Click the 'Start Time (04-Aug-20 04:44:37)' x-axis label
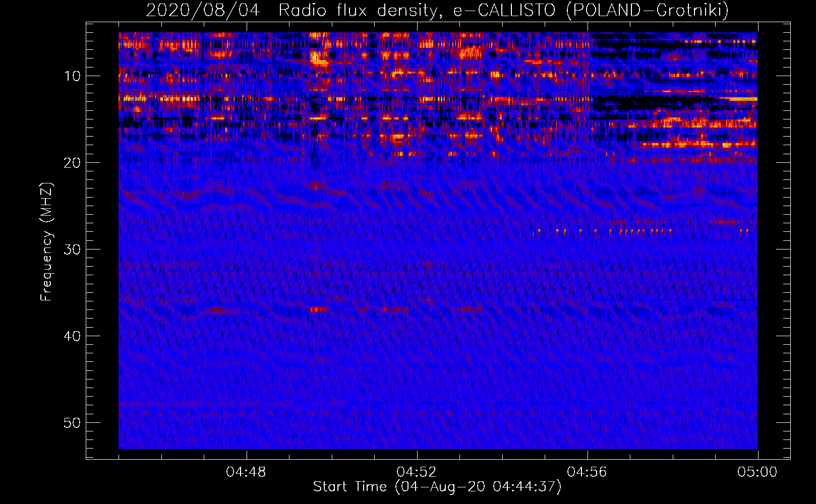The image size is (816, 504). 437,487
